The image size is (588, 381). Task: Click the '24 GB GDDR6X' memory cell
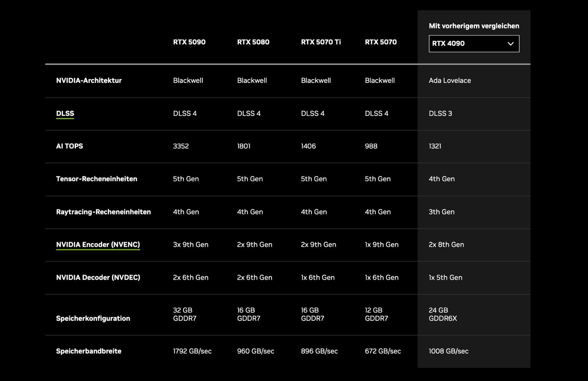(x=443, y=314)
